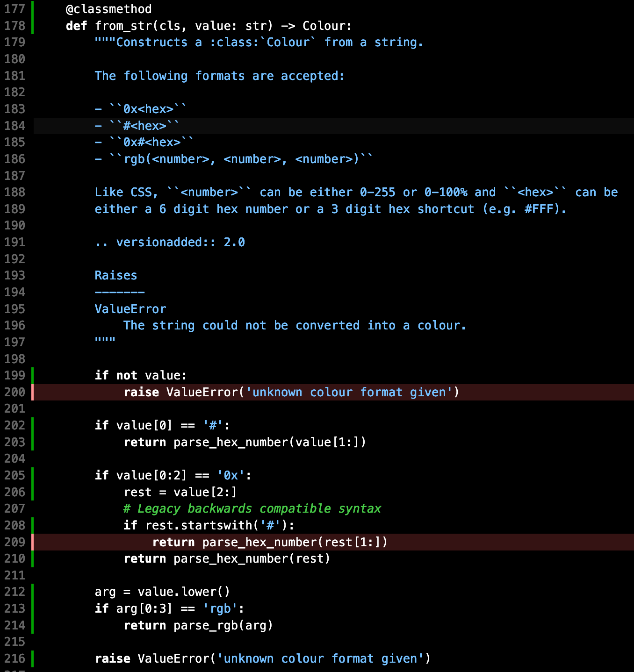
Task: Click the 'Raises' section heading
Action: (116, 275)
